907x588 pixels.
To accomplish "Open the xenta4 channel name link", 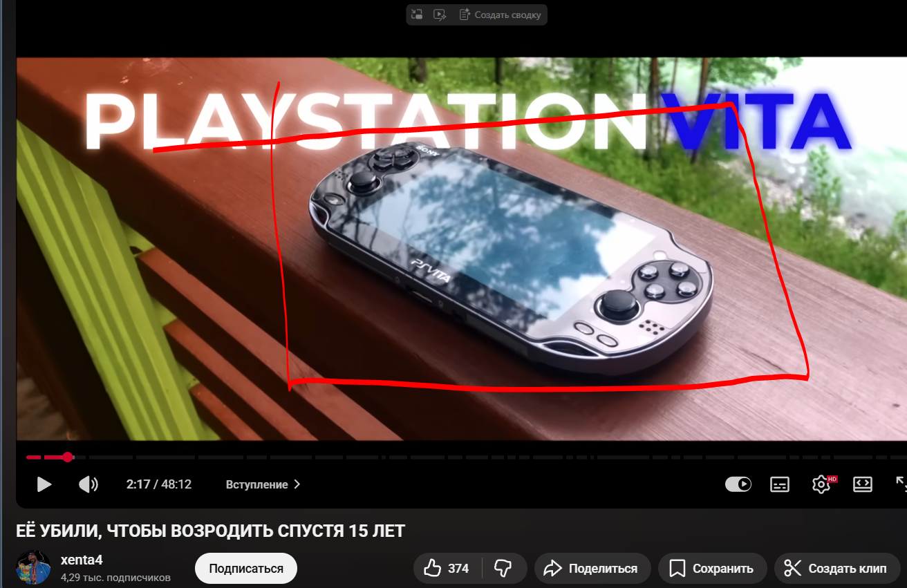I will (x=82, y=560).
